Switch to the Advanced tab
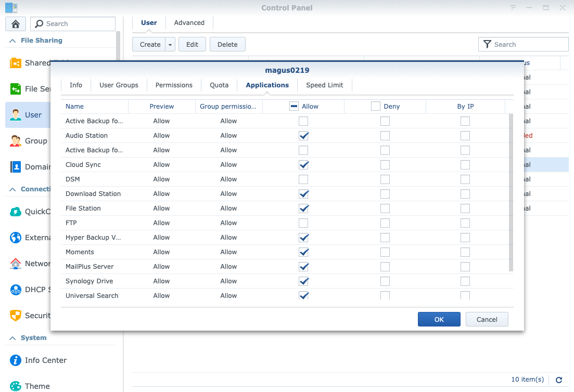 (189, 23)
